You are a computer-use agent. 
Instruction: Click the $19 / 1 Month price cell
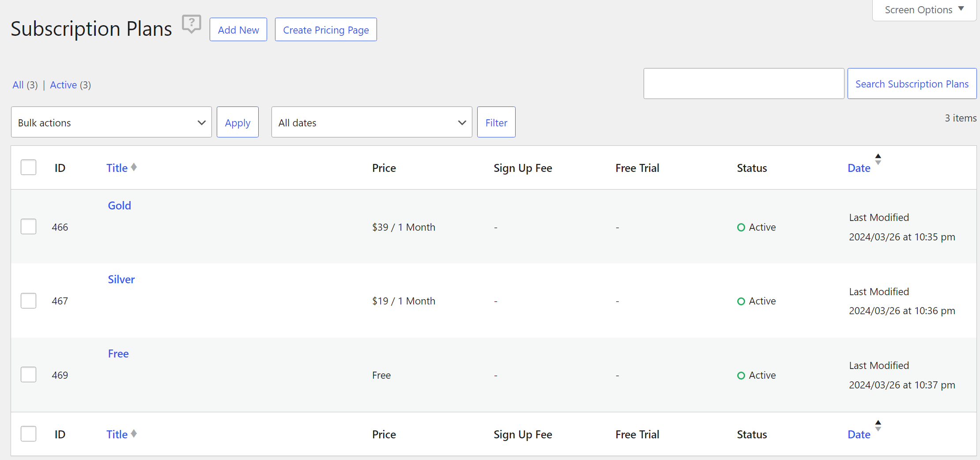point(403,301)
